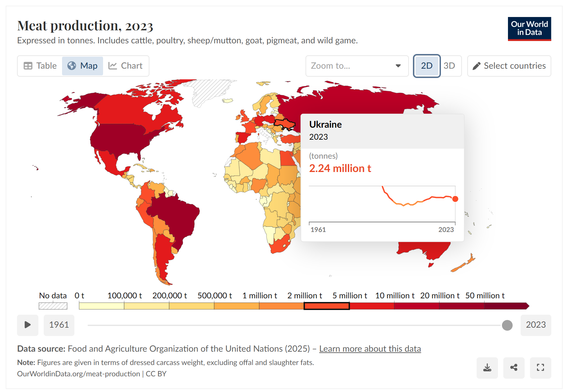Select the Map tab
The width and height of the screenshot is (573, 392).
pos(82,66)
